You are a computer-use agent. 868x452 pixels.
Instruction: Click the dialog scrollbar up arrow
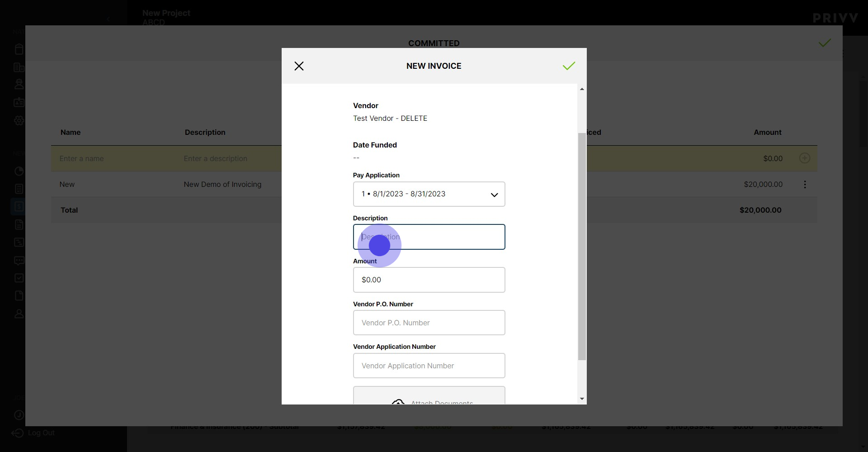click(582, 89)
